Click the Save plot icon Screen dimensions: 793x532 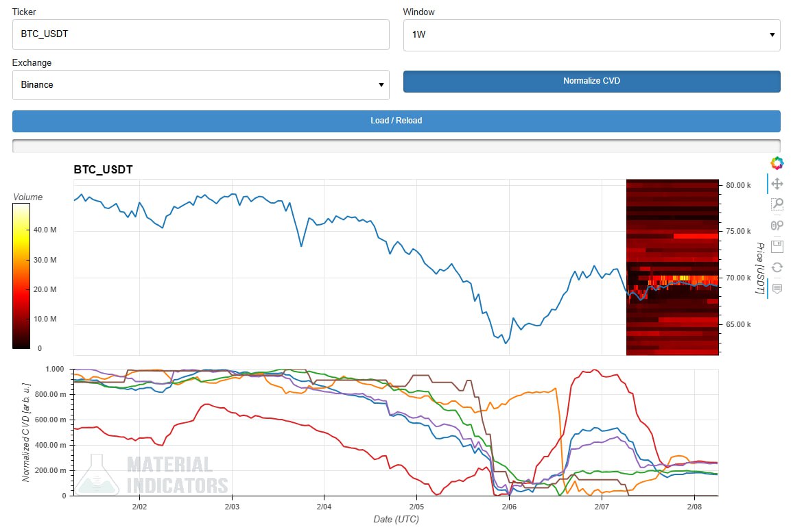(x=777, y=246)
